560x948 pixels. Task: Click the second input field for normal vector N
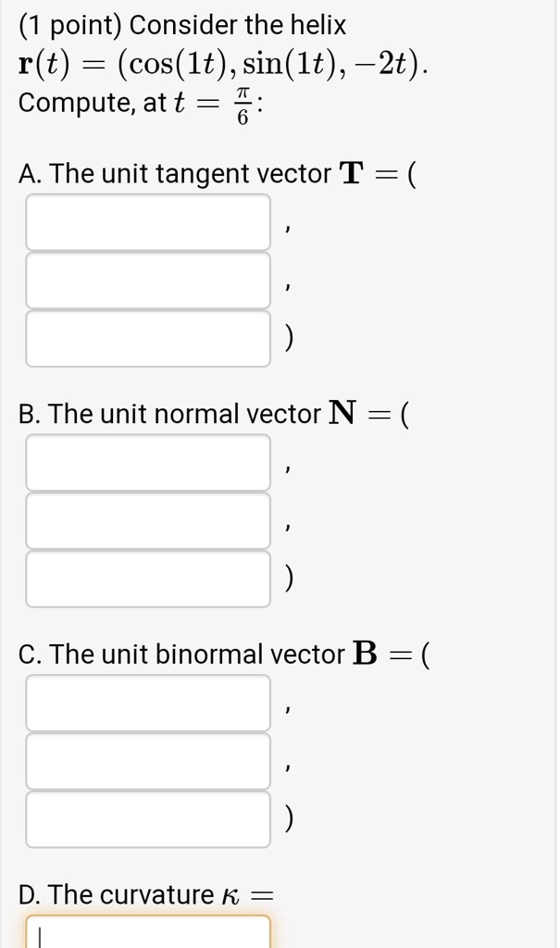(148, 520)
